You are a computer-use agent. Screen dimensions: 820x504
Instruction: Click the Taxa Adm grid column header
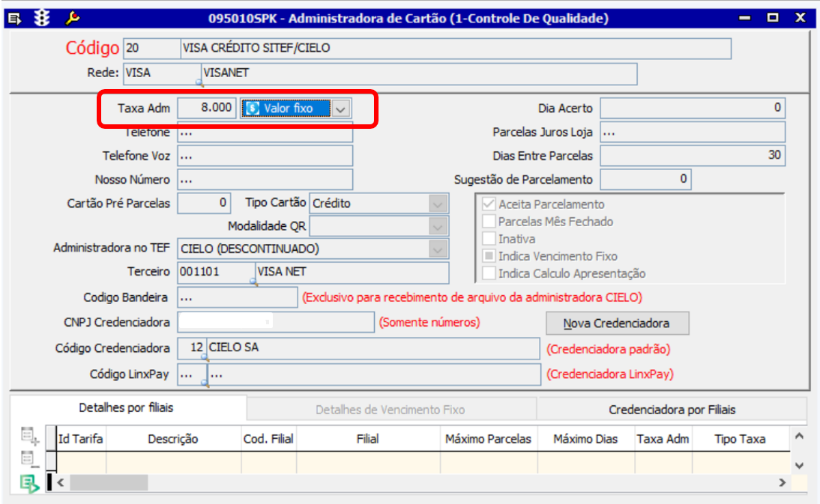tap(663, 440)
